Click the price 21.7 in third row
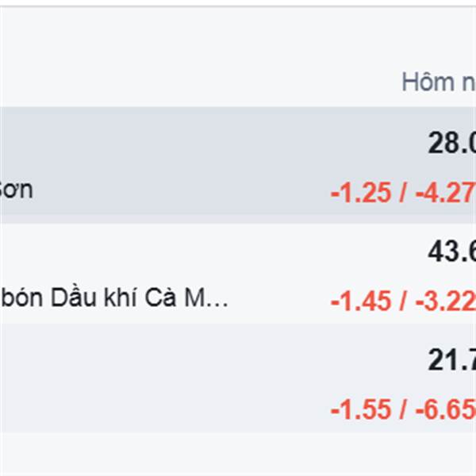 451,361
